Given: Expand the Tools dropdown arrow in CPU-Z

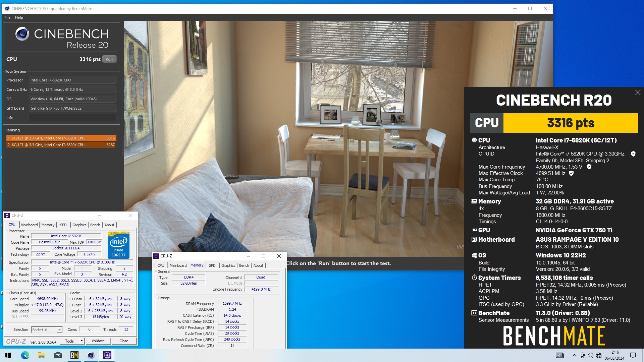Looking at the screenshot, I should [82, 341].
